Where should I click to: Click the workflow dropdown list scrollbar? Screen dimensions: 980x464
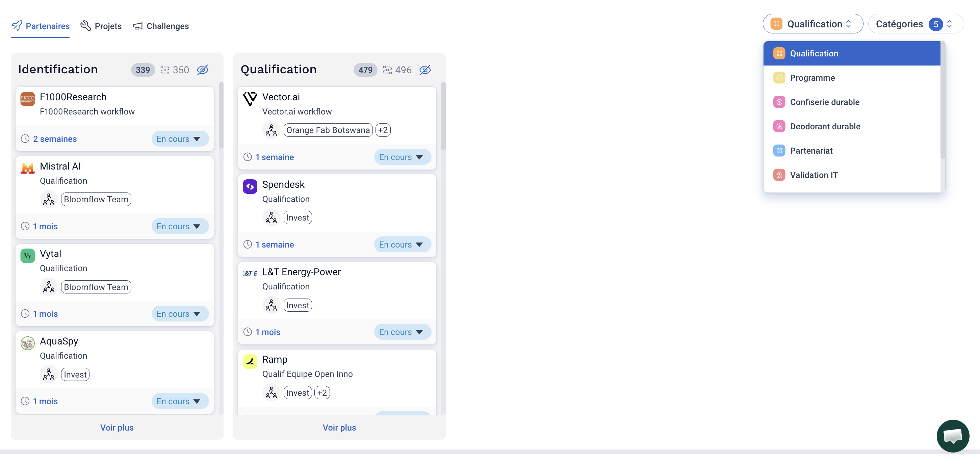tap(943, 100)
